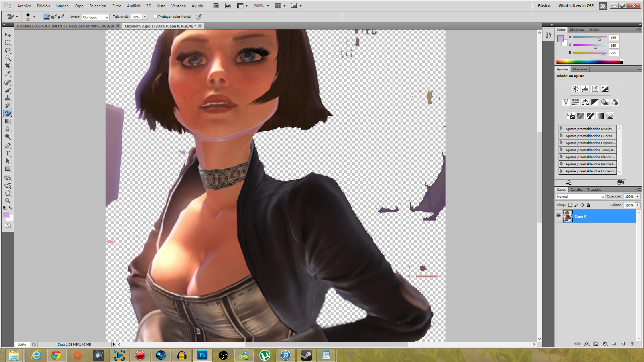Toggle lock all for layer
Screen dimensions: 644x362
(588, 205)
